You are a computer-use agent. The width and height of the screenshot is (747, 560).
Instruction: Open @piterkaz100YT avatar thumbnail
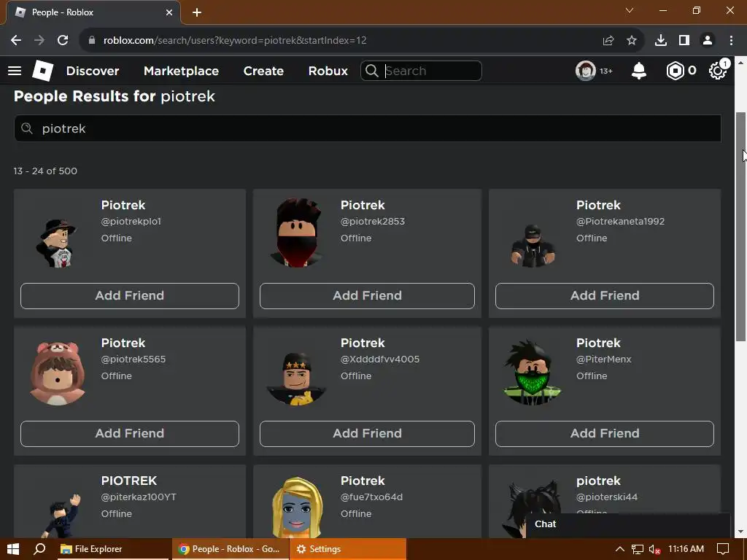click(61, 516)
